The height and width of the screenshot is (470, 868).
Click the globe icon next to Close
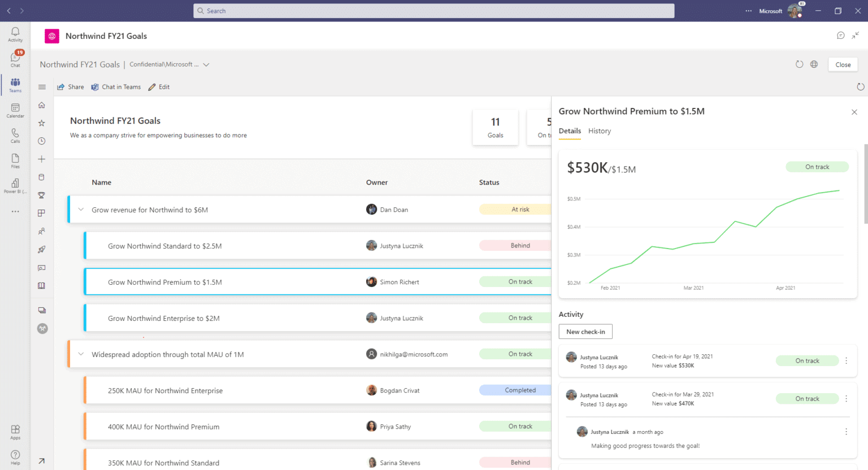click(x=814, y=64)
